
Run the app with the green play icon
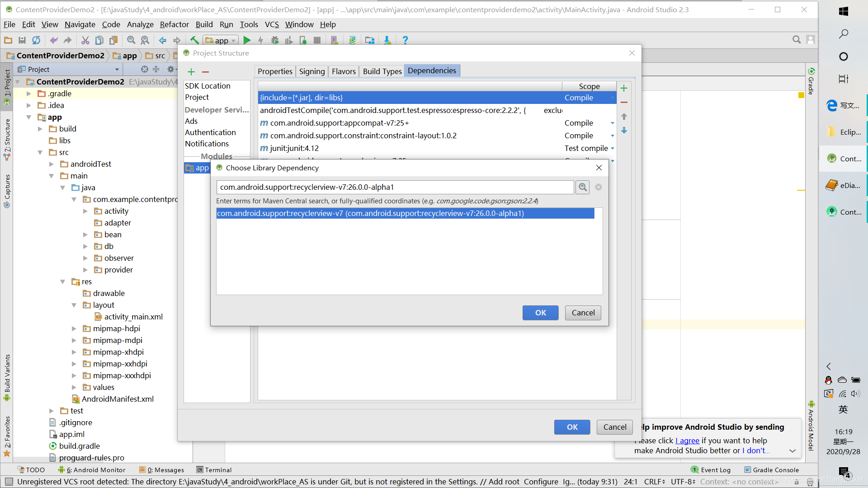pyautogui.click(x=247, y=40)
